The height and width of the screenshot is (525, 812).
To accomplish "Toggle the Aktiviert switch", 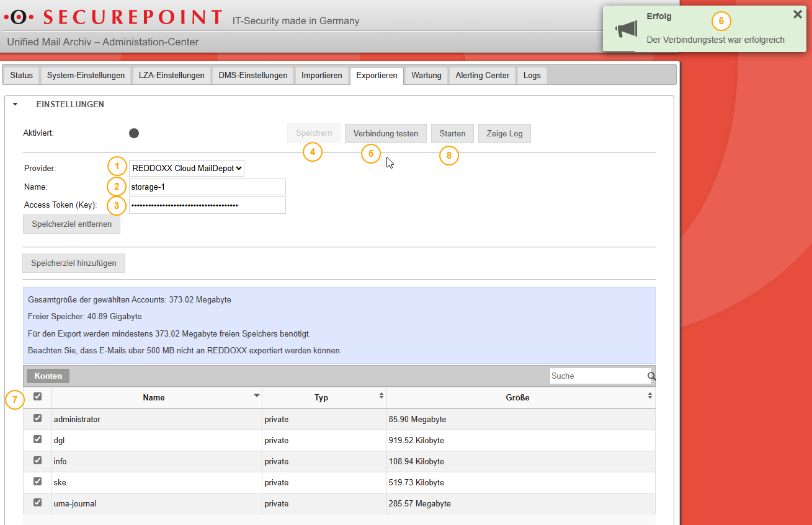I will point(133,132).
